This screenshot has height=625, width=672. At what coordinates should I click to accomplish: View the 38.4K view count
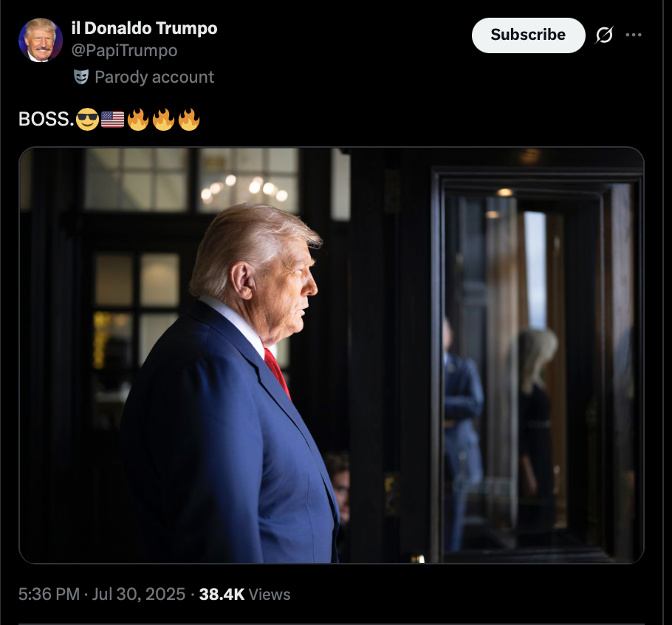(x=222, y=594)
